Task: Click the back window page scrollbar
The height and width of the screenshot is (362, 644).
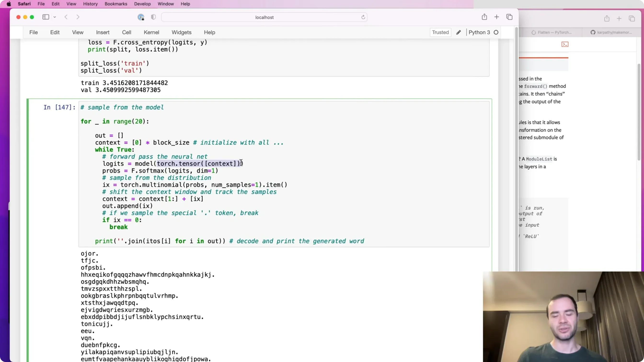Action: 638,112
